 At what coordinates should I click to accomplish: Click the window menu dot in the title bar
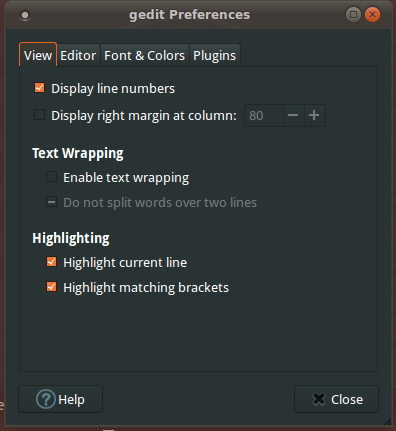(25, 15)
